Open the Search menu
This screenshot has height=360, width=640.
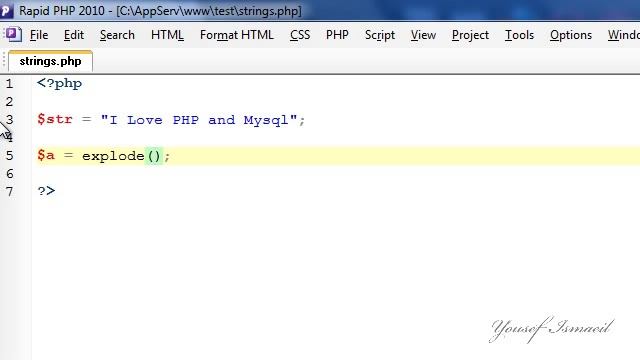pos(117,35)
